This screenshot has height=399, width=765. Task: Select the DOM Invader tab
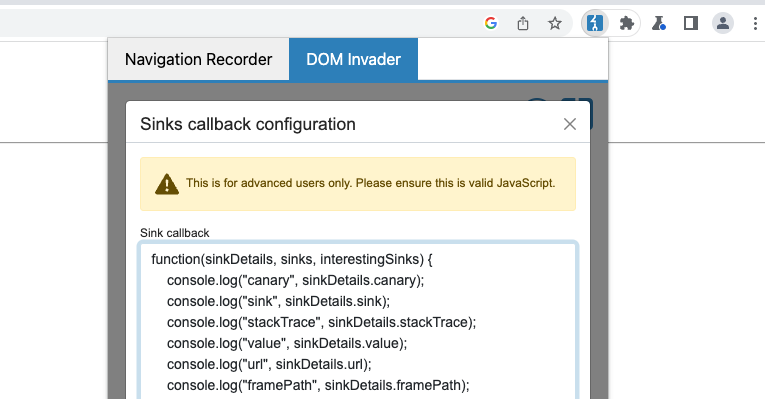pyautogui.click(x=353, y=60)
